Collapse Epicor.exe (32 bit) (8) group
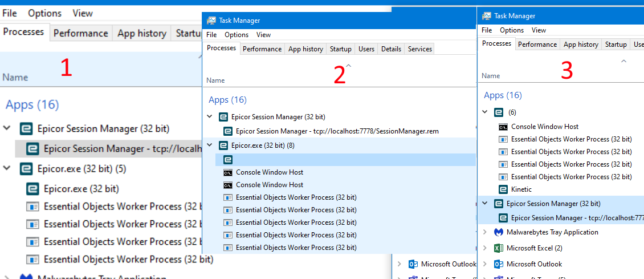The width and height of the screenshot is (644, 279). point(210,145)
